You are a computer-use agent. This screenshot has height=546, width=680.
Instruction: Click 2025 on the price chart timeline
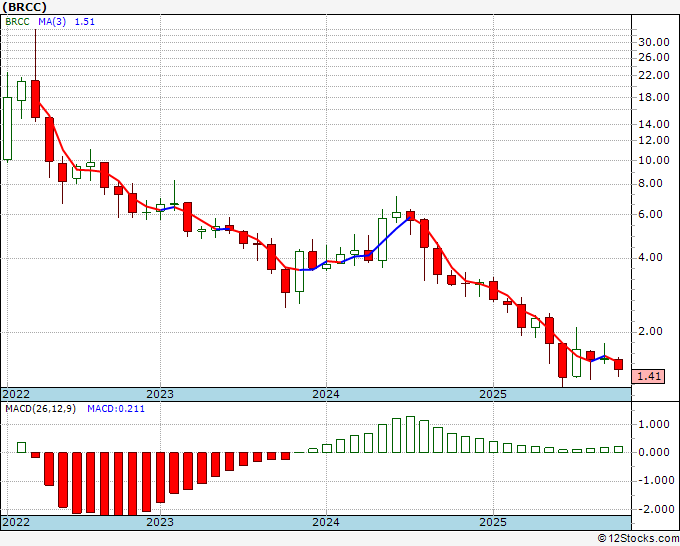493,394
